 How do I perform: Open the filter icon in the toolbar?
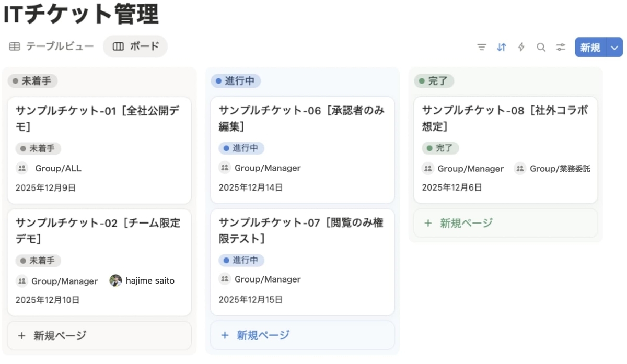click(x=482, y=47)
